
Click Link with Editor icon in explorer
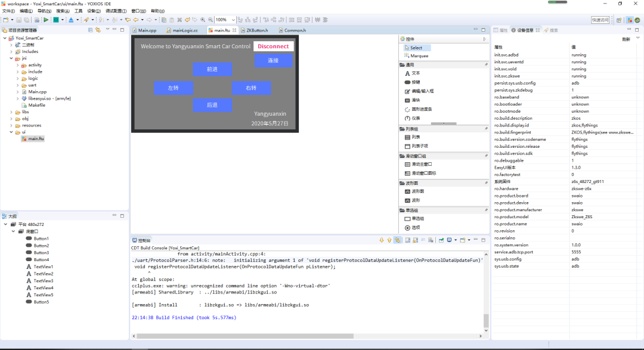[98, 30]
